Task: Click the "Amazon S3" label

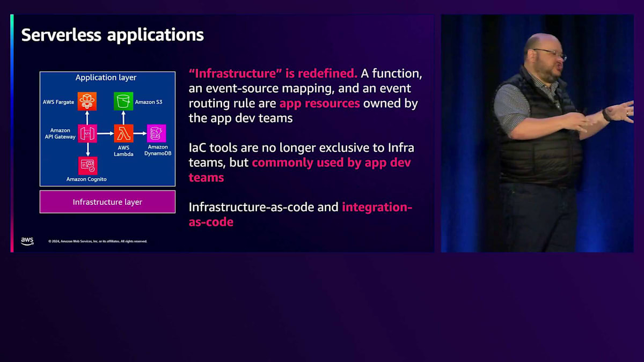Action: 149,102
